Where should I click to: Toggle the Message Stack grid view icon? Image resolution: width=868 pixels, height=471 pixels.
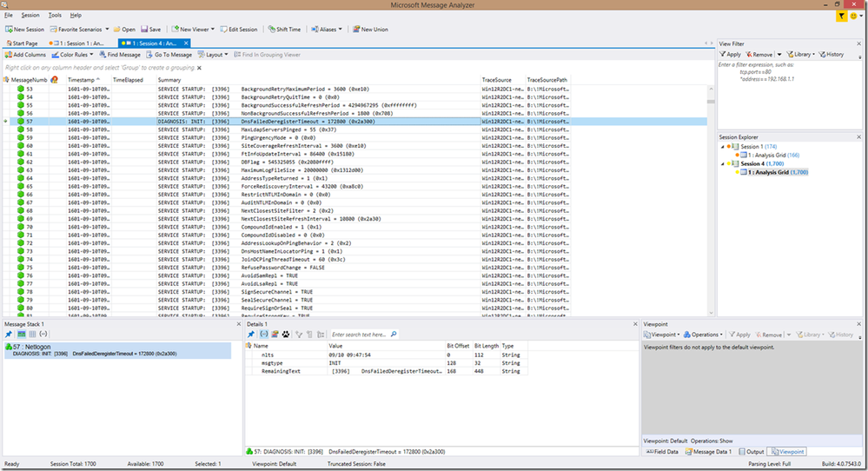coord(33,335)
